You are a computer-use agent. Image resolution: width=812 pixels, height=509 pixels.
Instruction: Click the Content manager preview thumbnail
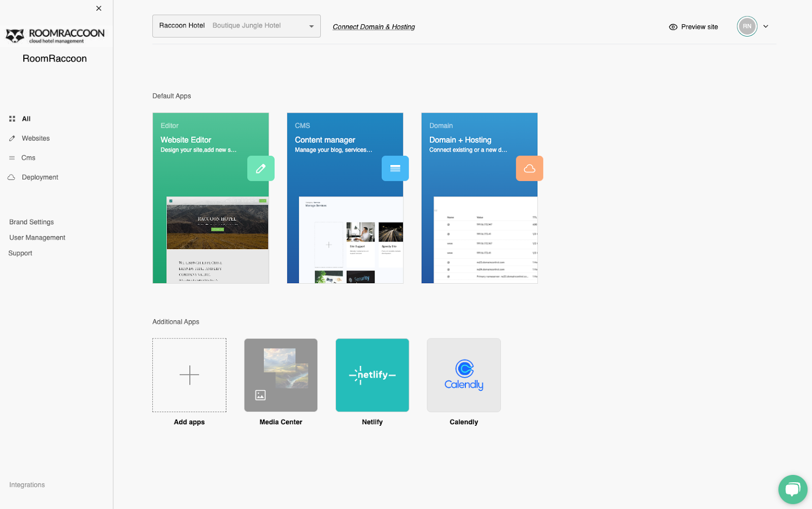(x=351, y=240)
